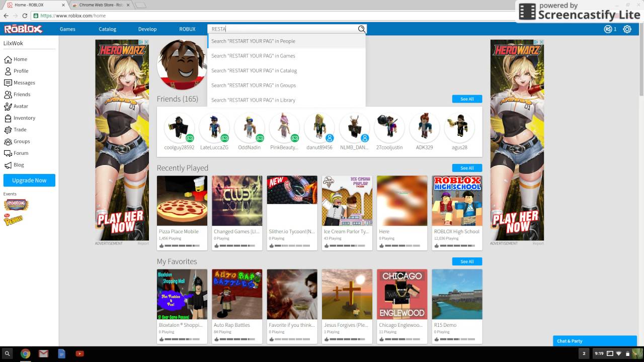The image size is (644, 362).
Task: Open ROBUX in the top navigation
Action: coord(187,29)
